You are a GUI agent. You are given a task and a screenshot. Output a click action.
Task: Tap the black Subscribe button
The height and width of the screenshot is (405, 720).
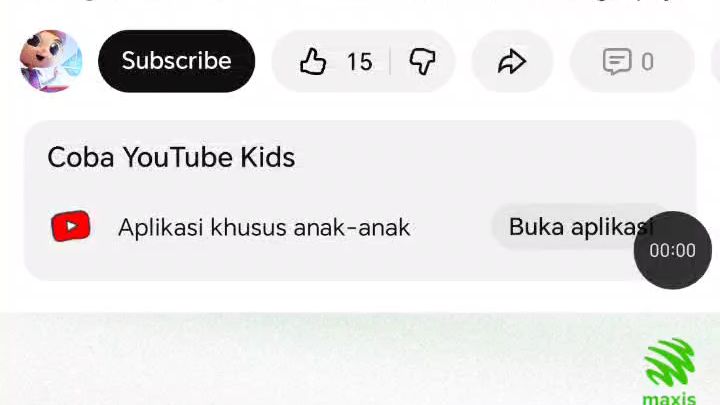(x=176, y=61)
